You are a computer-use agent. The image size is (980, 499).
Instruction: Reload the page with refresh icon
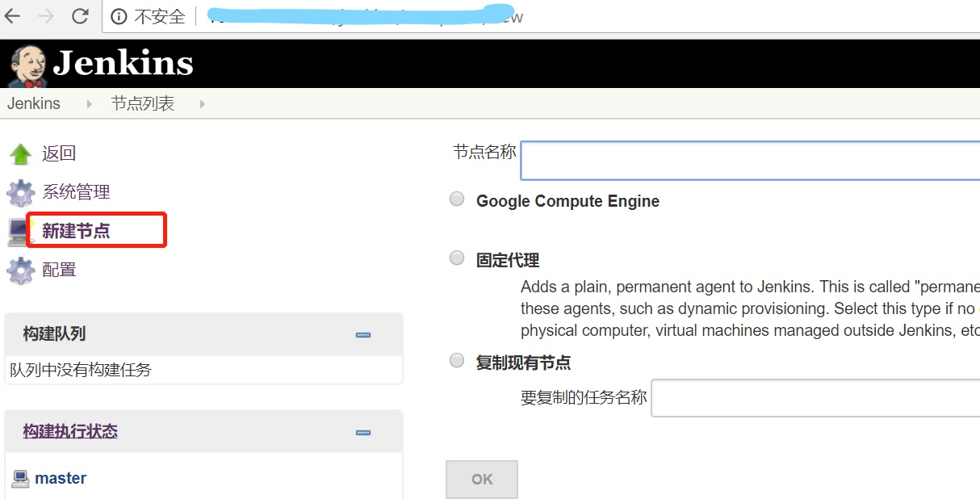[80, 16]
